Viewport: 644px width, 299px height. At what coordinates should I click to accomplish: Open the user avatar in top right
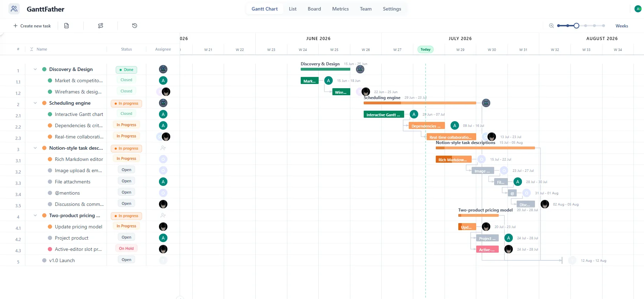(x=638, y=9)
